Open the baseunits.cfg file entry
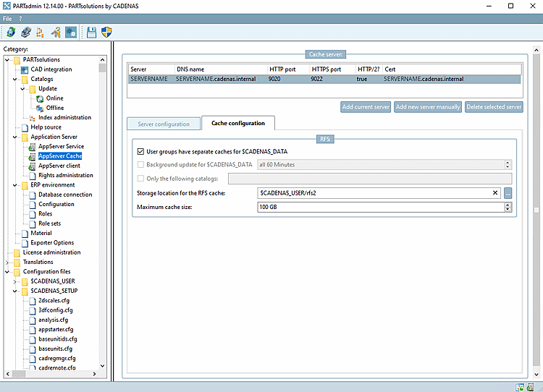The image size is (543, 392). (x=56, y=349)
